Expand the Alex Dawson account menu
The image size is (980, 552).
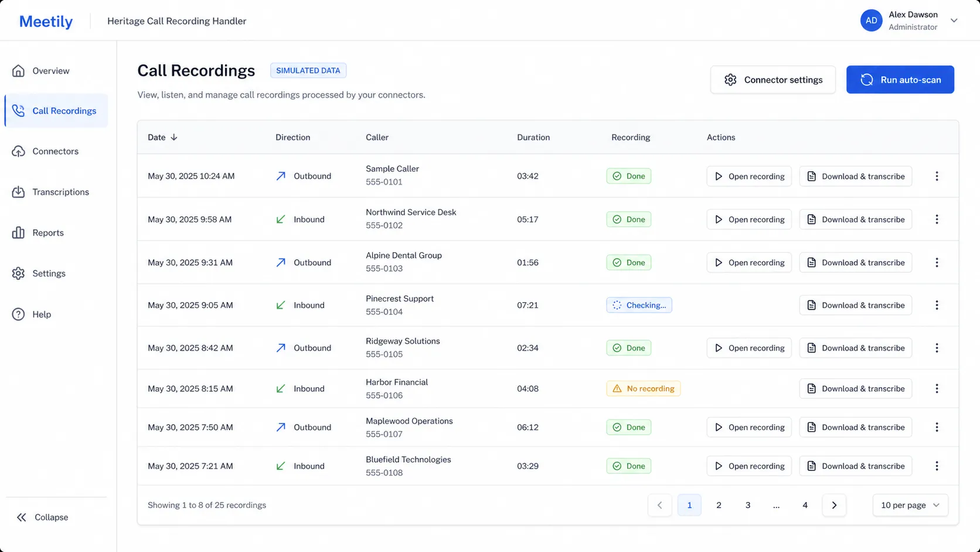954,21
